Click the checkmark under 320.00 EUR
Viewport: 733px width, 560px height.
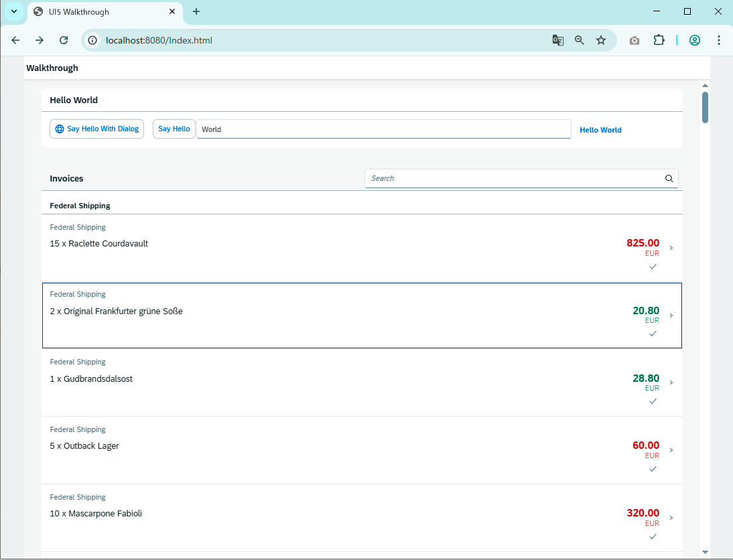point(653,537)
